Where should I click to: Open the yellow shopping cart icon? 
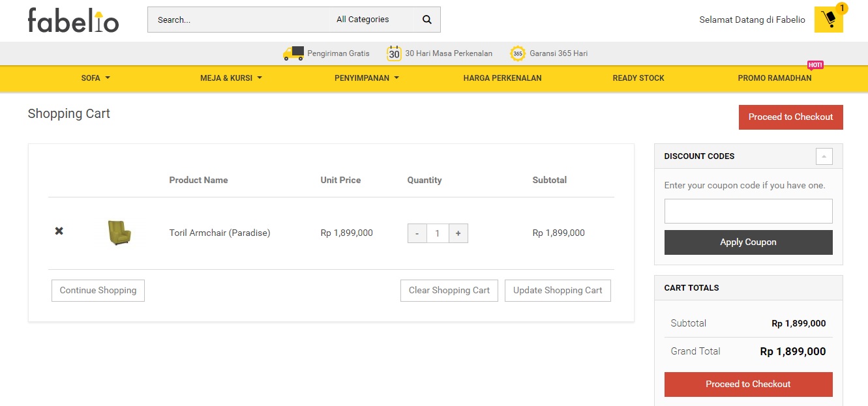[829, 20]
